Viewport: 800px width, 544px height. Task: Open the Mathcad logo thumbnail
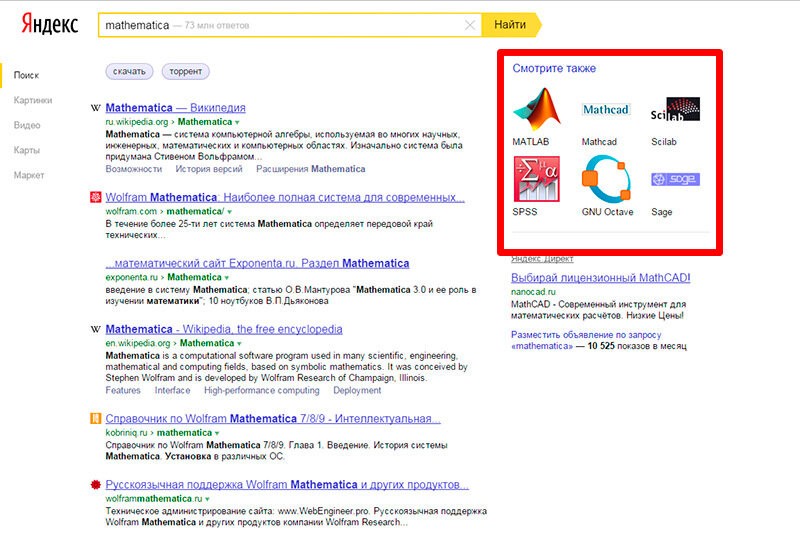(606, 110)
